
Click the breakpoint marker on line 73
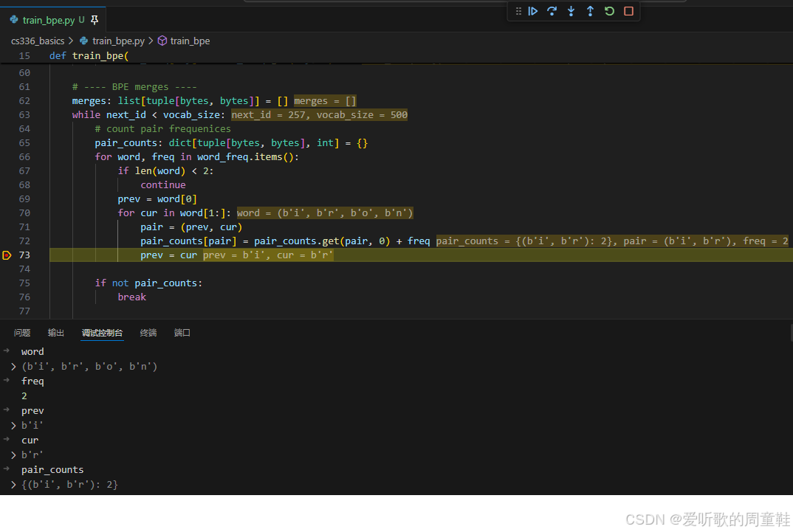point(7,255)
